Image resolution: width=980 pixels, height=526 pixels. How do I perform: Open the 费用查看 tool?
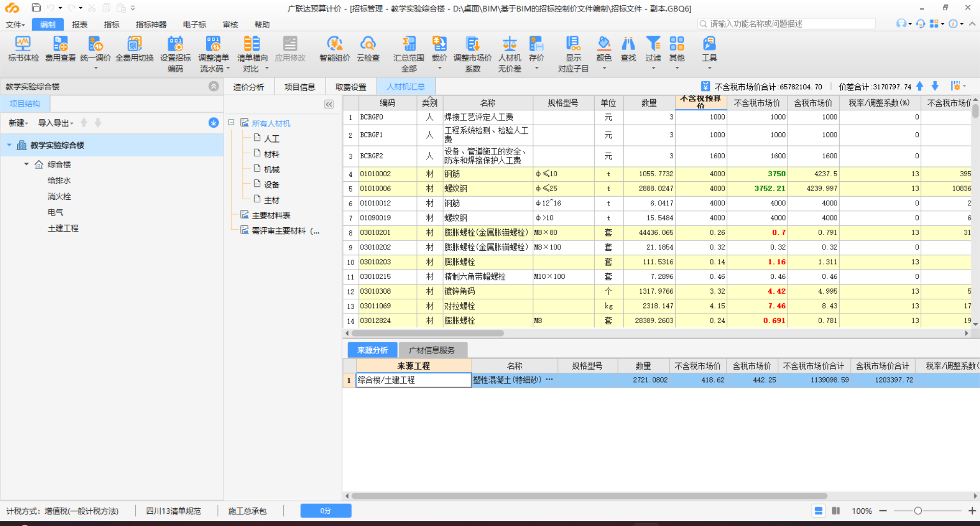point(60,49)
